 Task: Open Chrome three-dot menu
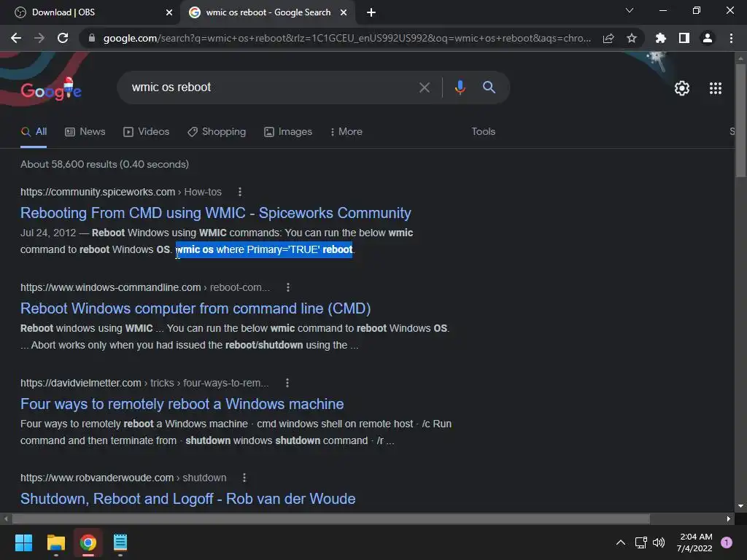coord(731,38)
